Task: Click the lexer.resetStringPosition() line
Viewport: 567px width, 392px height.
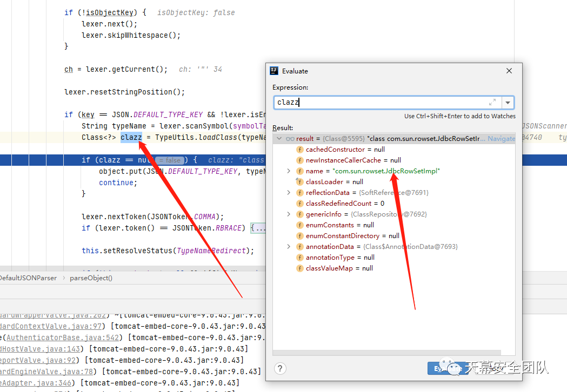Action: (124, 92)
